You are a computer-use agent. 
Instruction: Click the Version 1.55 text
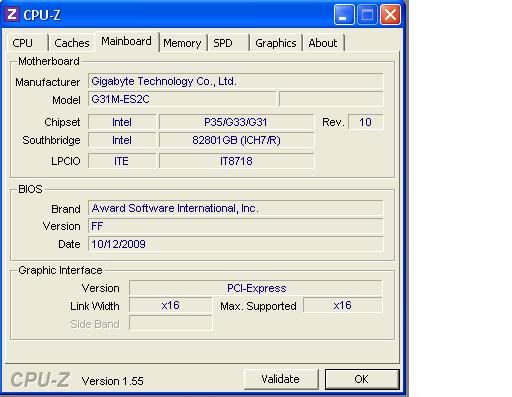tap(113, 381)
